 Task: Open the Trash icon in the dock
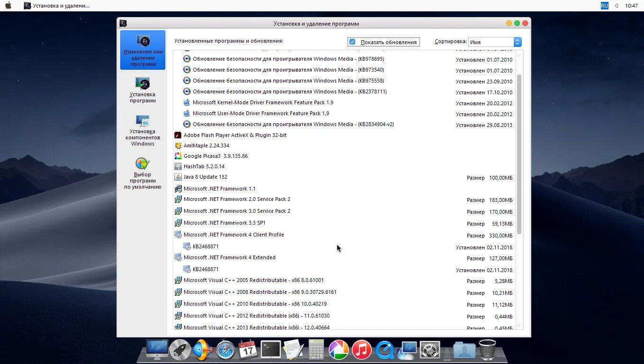point(487,350)
